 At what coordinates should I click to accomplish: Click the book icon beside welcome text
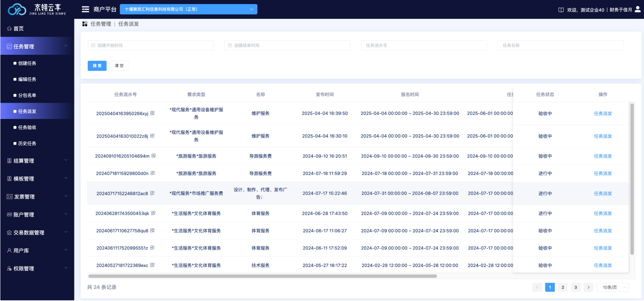point(561,10)
